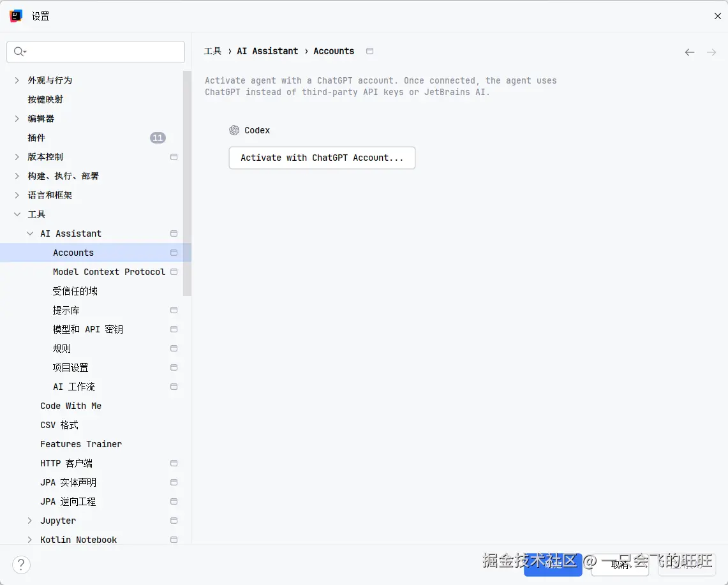Click the Codex OpenAI logo icon
This screenshot has width=728, height=585.
click(x=234, y=131)
